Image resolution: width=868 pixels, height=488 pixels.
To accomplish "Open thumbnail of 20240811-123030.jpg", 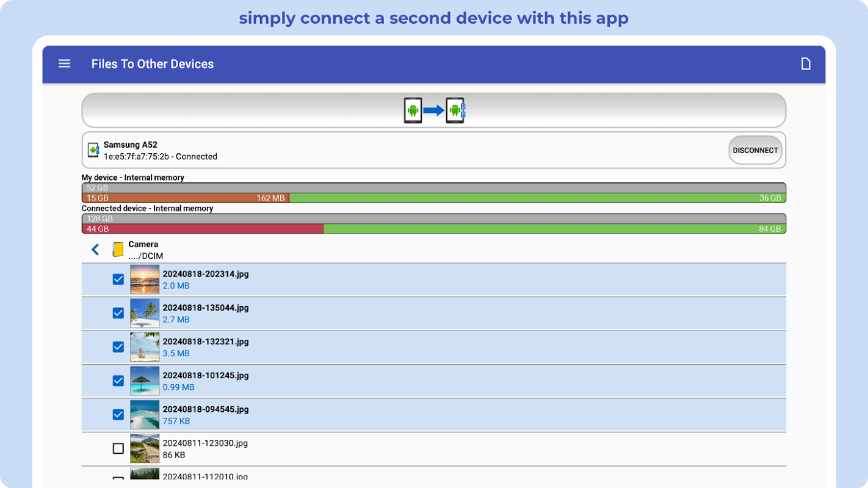I will click(x=145, y=448).
